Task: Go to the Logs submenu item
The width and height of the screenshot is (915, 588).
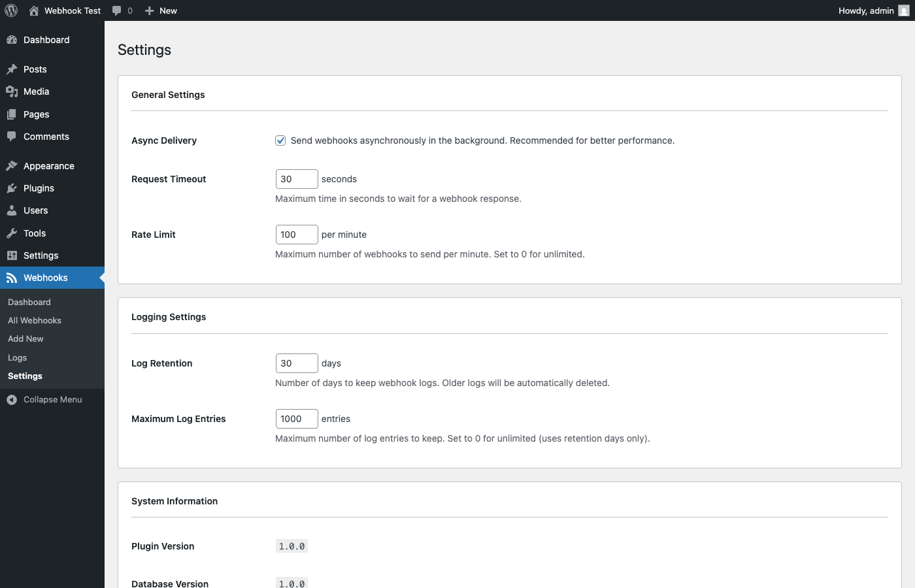Action: pyautogui.click(x=17, y=357)
